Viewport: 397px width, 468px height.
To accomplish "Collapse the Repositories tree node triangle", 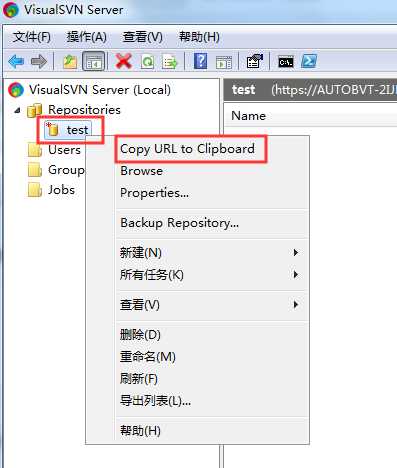I will click(x=17, y=110).
